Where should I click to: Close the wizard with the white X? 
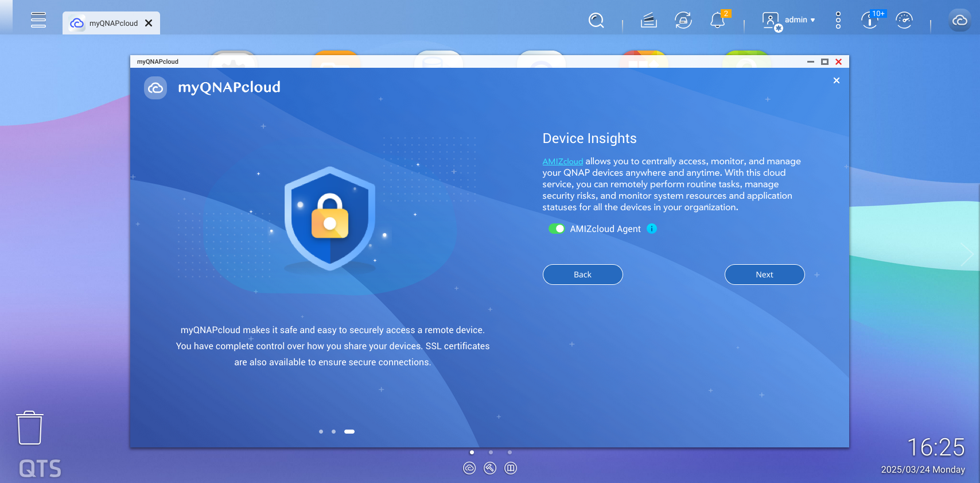pos(837,80)
